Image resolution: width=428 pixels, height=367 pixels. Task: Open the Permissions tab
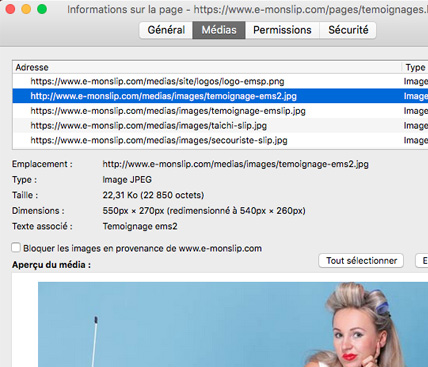point(282,30)
